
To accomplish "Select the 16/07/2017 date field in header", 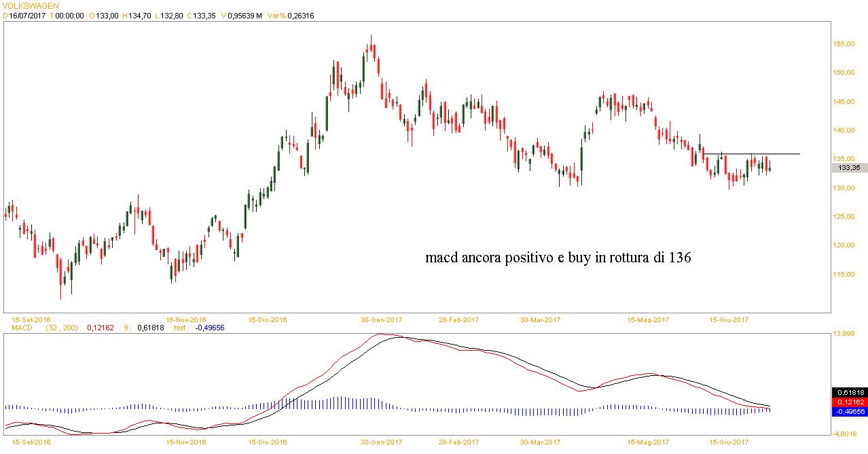I will 27,16.
